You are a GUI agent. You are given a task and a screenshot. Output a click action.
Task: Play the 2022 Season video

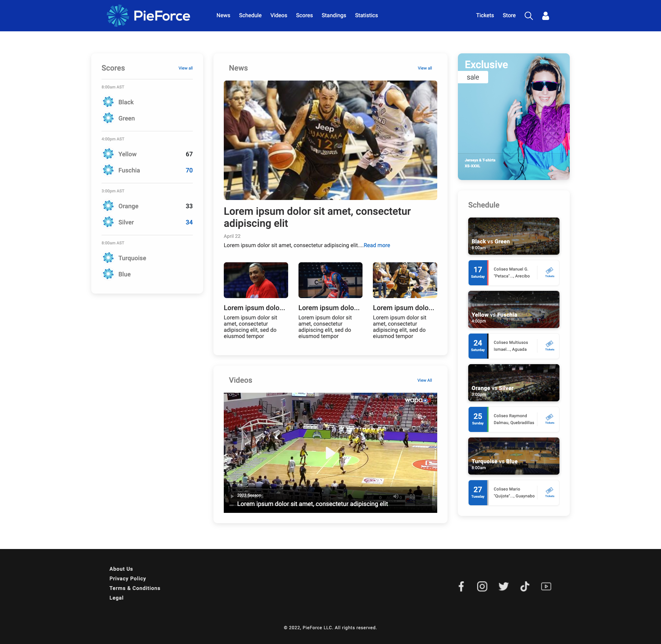click(330, 453)
